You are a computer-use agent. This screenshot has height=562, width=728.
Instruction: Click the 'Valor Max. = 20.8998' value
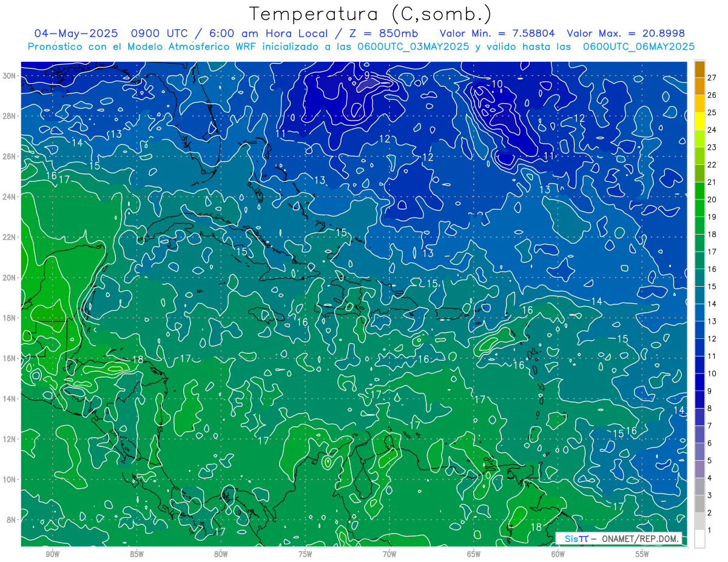click(626, 33)
